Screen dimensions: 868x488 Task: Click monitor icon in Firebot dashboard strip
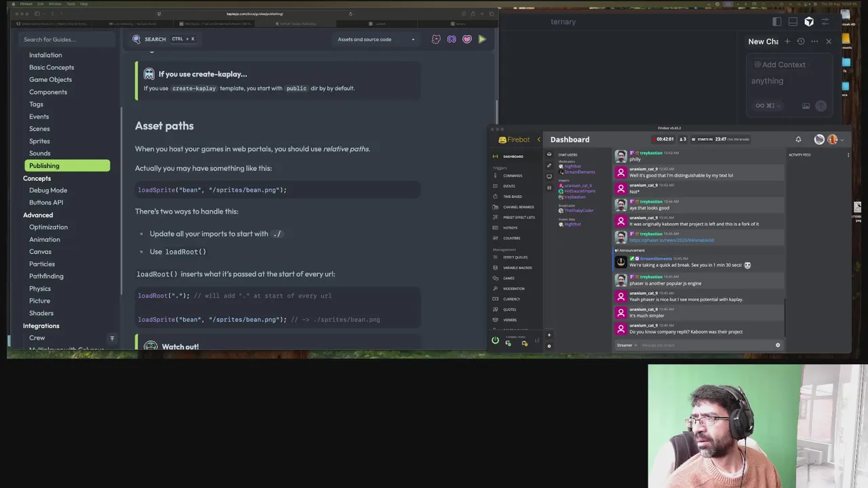[549, 176]
